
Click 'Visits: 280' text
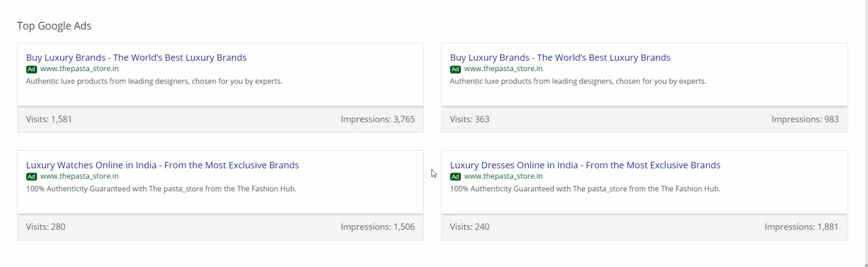point(46,227)
